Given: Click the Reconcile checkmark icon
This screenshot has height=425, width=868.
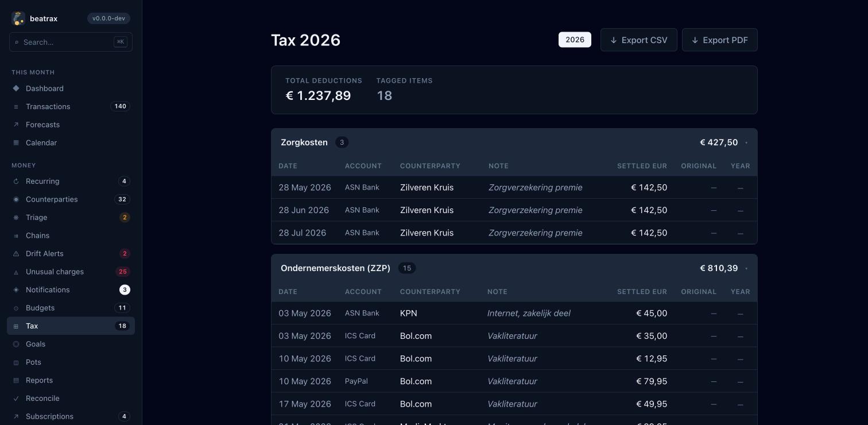Looking at the screenshot, I should (16, 399).
